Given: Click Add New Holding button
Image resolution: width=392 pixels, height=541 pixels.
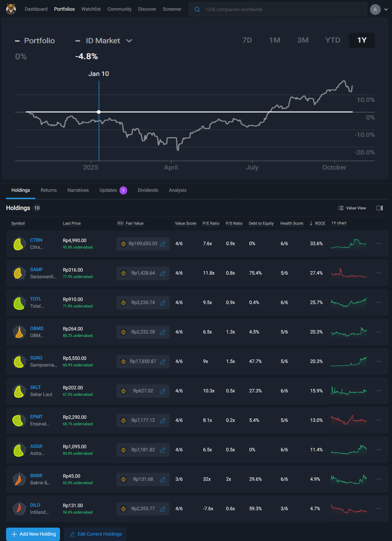Looking at the screenshot, I should click(x=33, y=534).
